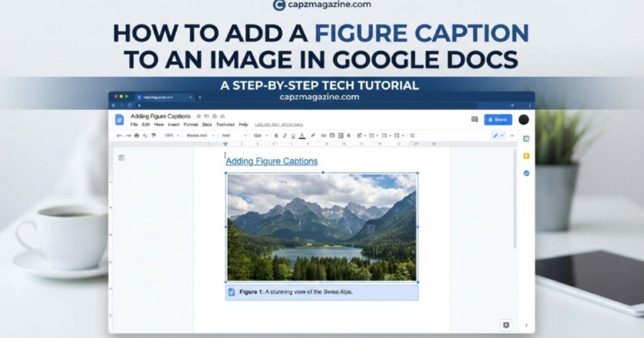644x338 pixels.
Task: Select the paint format tool
Action: [153, 135]
